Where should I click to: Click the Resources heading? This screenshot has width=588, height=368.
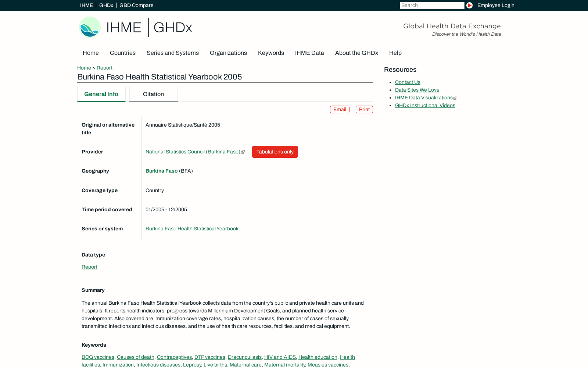(400, 70)
